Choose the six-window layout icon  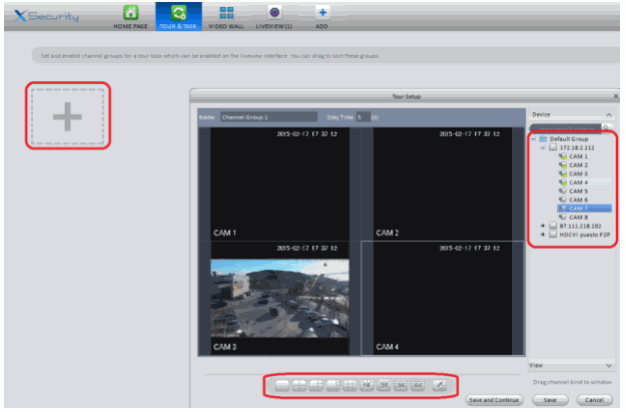[316, 385]
